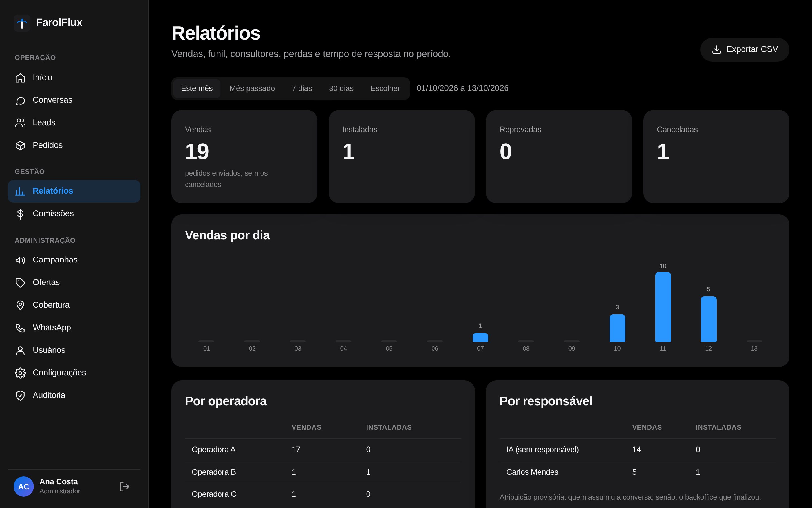Click the AC user avatar
This screenshot has width=812, height=508.
(23, 487)
